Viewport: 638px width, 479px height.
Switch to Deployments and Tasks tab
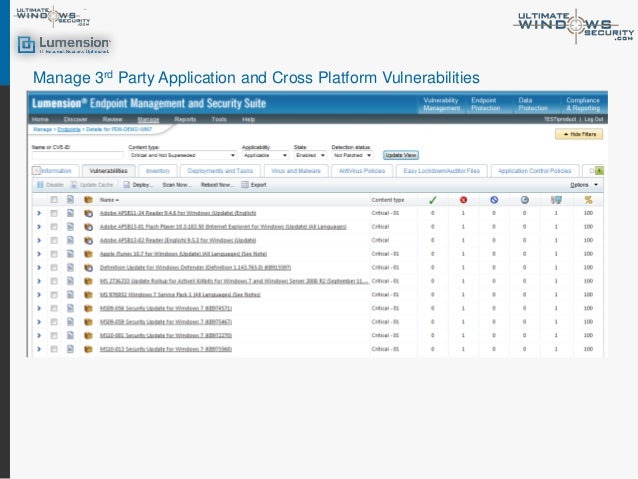pos(220,171)
